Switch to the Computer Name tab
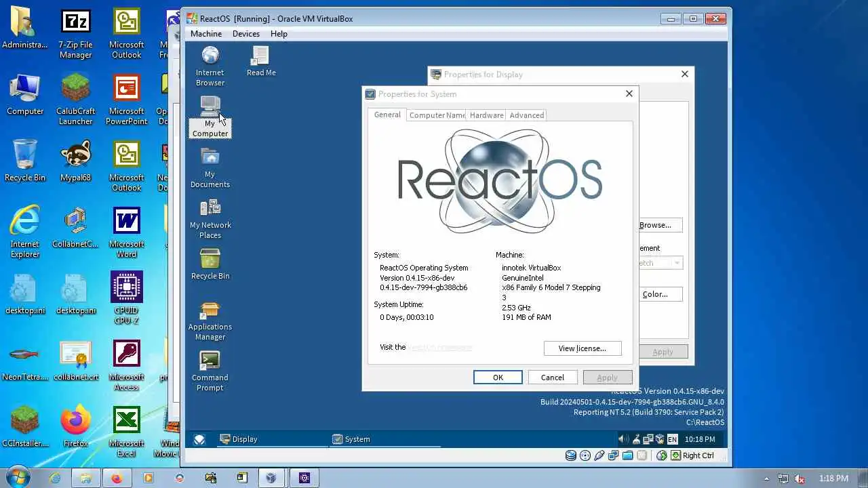Screen dimensions: 868x488 [437, 115]
